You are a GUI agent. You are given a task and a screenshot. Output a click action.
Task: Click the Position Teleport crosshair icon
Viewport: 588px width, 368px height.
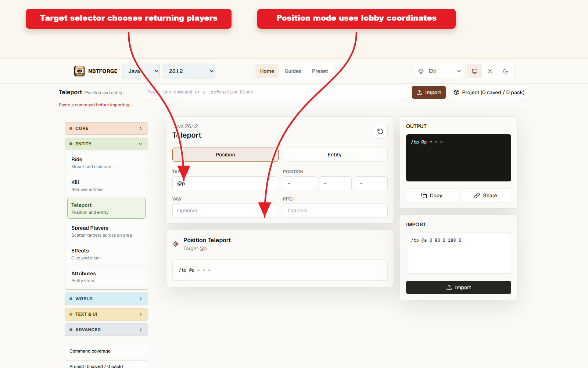pos(176,244)
